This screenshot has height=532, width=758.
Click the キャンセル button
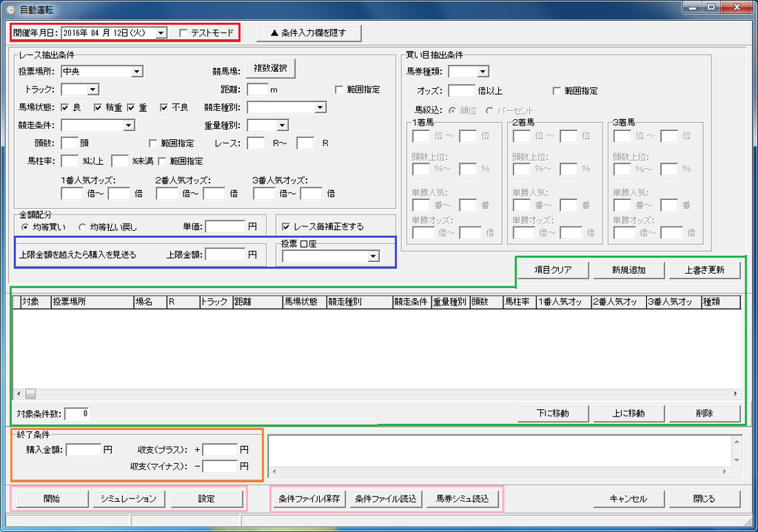(629, 499)
